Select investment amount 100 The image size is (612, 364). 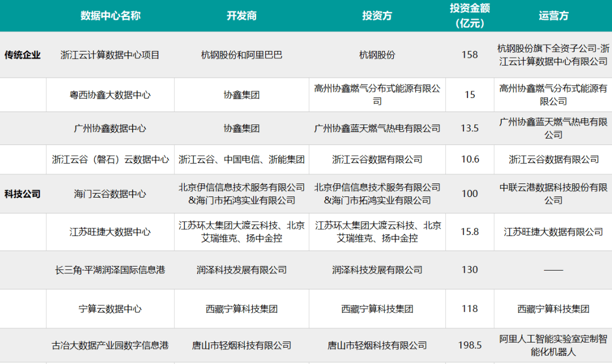(x=470, y=194)
